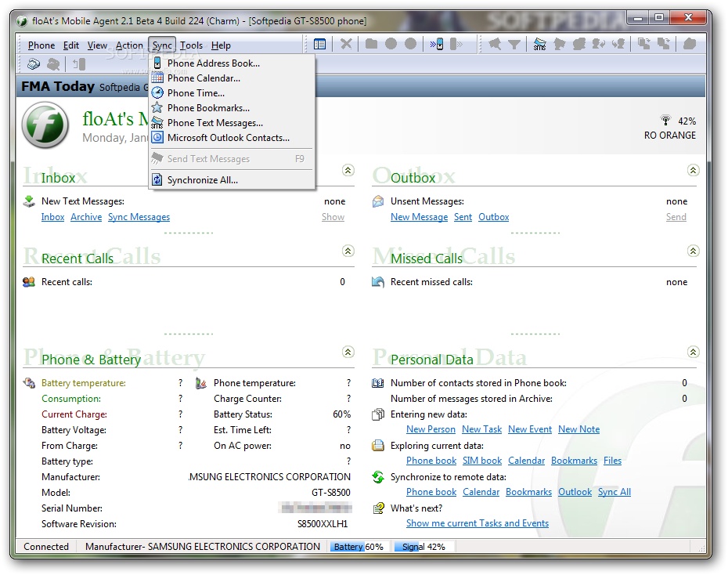Click the Outlook sync link
Viewport: 728px width, 575px height.
coord(575,492)
